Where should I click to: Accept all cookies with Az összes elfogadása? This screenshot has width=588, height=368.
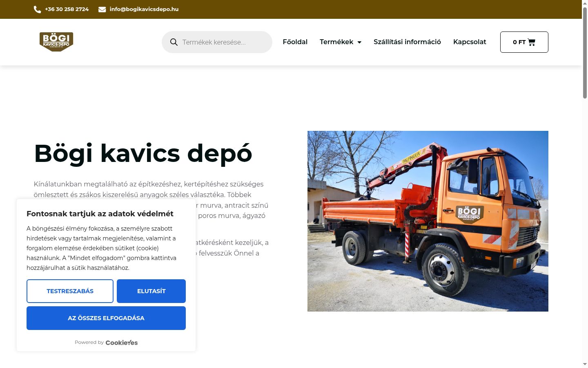click(x=106, y=318)
